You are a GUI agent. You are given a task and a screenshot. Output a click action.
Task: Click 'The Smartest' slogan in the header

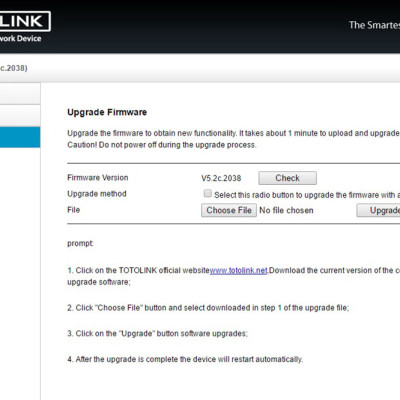pos(374,25)
